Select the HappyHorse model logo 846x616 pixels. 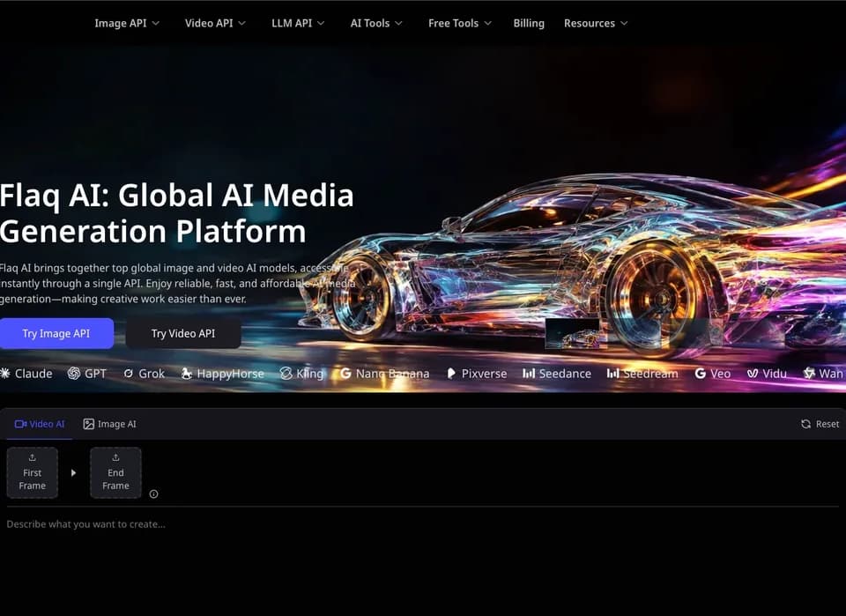point(222,374)
